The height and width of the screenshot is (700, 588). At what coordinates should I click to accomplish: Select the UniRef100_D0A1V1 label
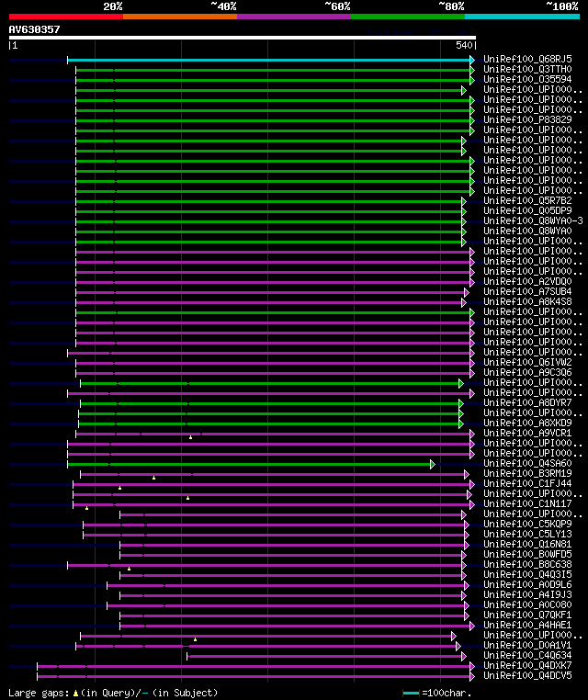(527, 645)
